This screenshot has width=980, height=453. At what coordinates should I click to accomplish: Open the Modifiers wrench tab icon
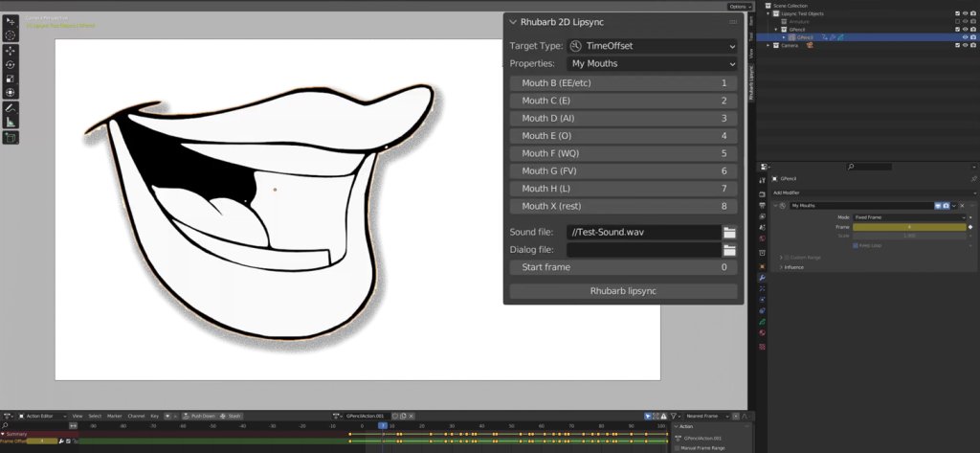(x=763, y=278)
